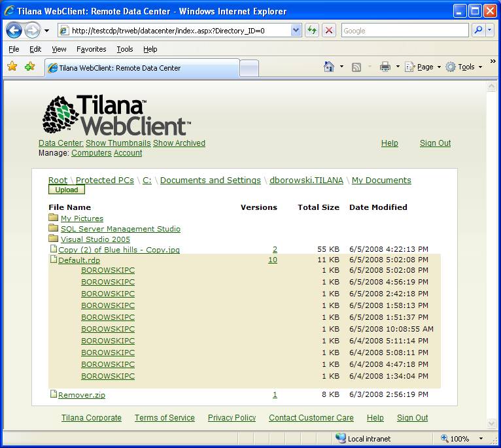The width and height of the screenshot is (501, 448).
Task: Open Manage Account link
Action: (128, 153)
